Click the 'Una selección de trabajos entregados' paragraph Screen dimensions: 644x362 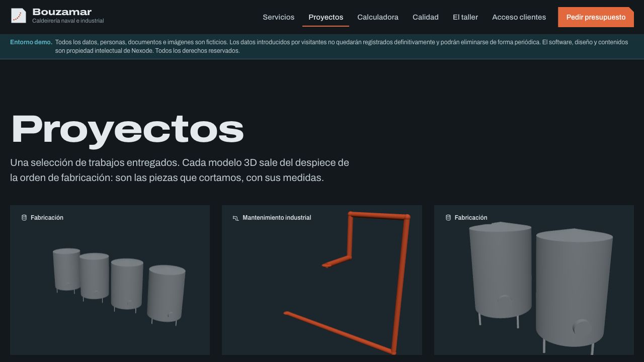180,170
